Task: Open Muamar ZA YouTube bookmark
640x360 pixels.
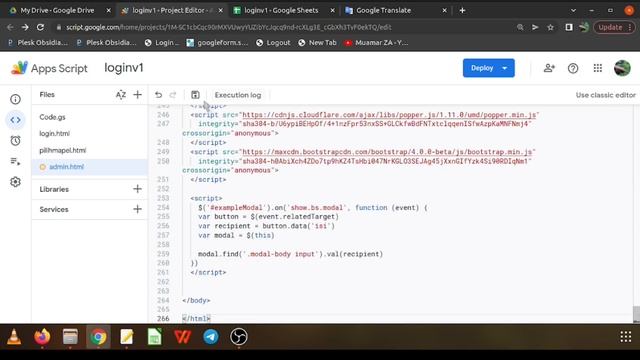Action: [x=376, y=42]
